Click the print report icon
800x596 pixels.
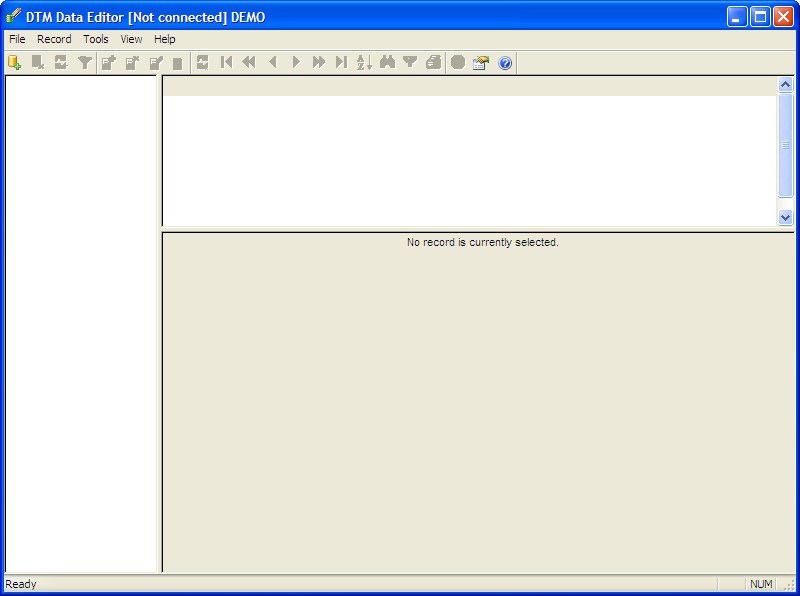(x=433, y=63)
